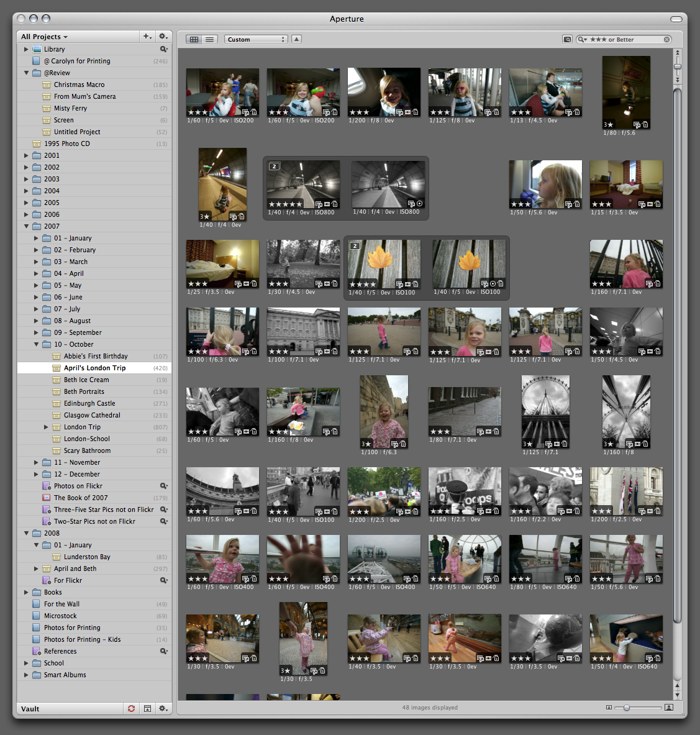Select the 1995 Photo CD project
This screenshot has height=735, width=700.
94,144
